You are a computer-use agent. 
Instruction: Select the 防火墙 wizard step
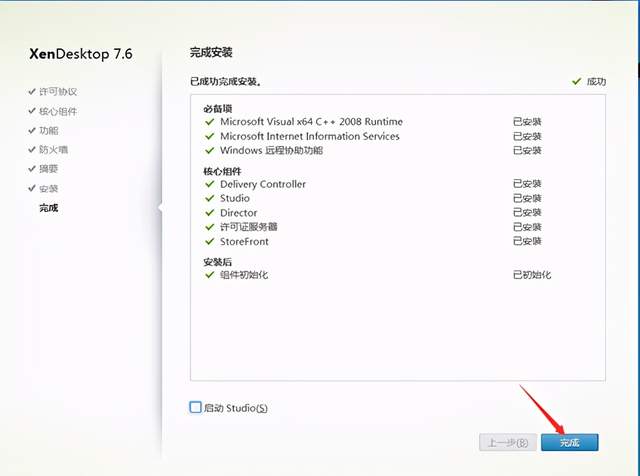click(53, 149)
